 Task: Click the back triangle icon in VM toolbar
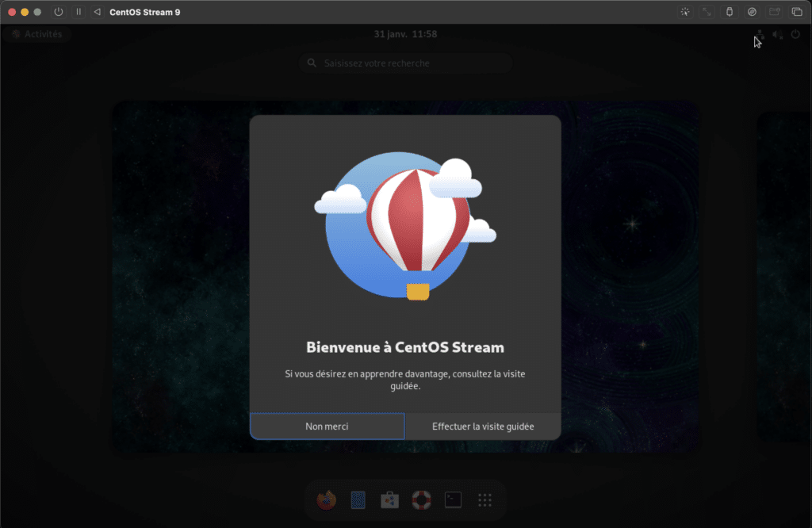click(x=98, y=12)
